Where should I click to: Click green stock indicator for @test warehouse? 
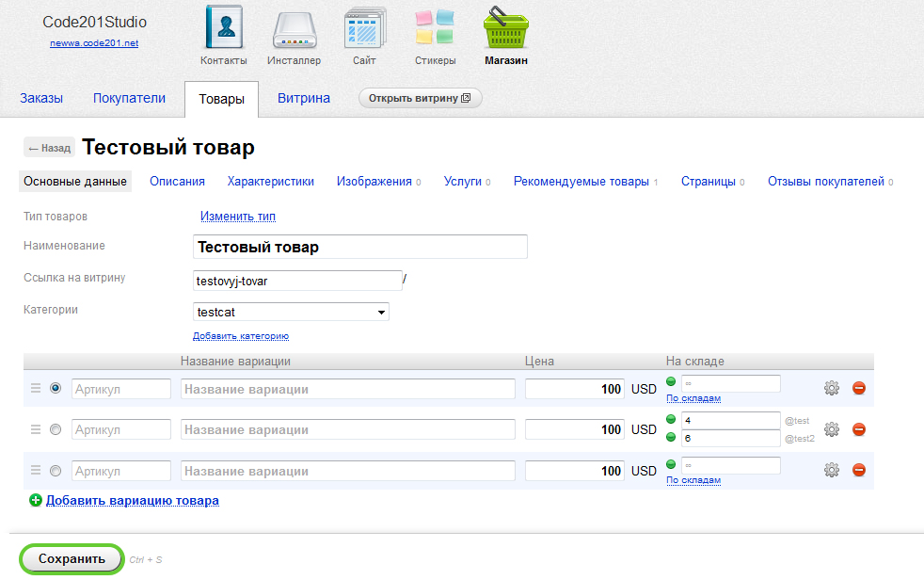click(671, 419)
